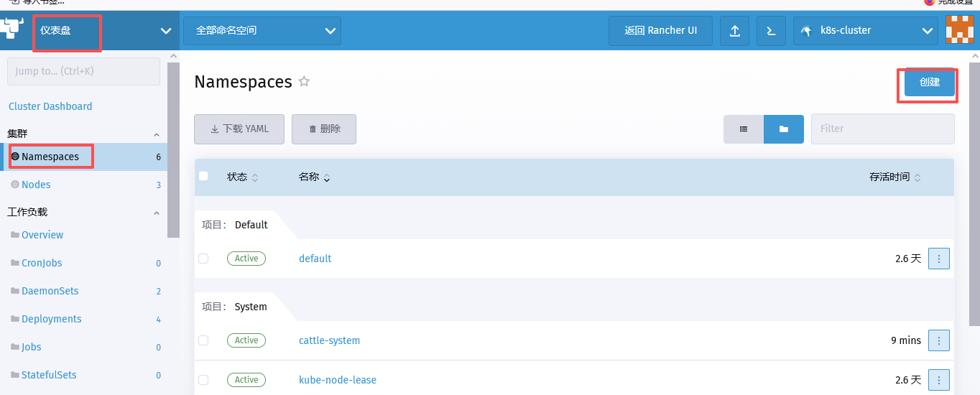This screenshot has height=395, width=980.
Task: Open the actions menu for default
Action: click(x=939, y=259)
